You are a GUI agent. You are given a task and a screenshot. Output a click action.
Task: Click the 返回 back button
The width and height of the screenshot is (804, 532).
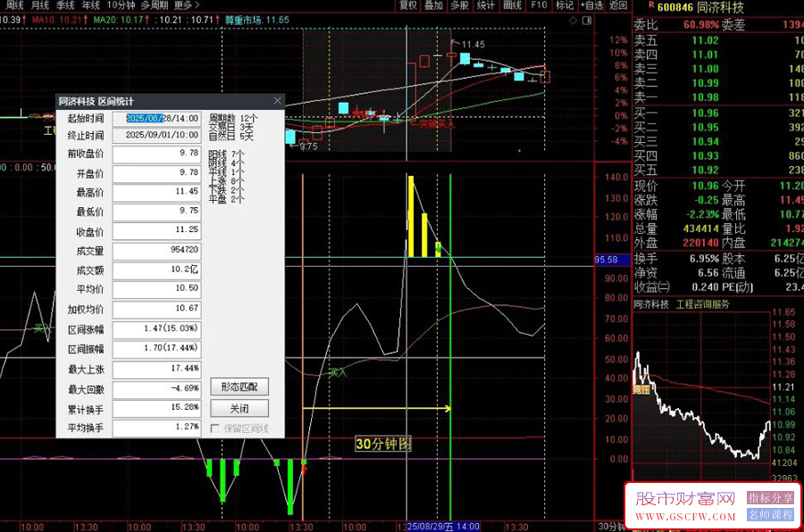[x=618, y=5]
